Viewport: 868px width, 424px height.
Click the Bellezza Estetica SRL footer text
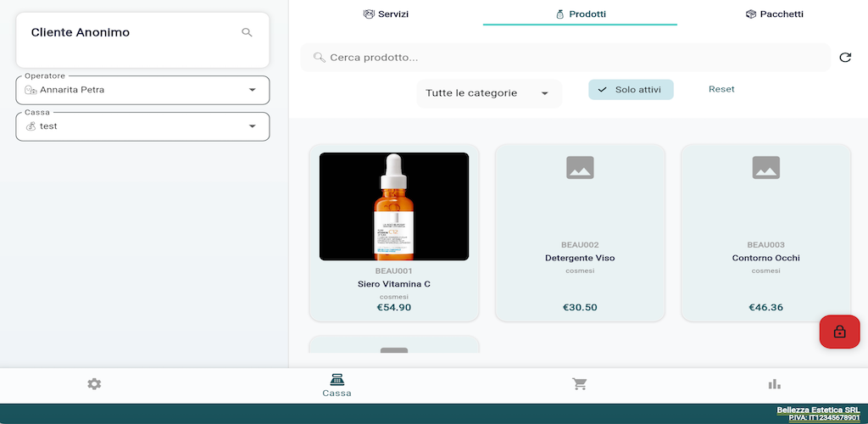[x=818, y=410]
